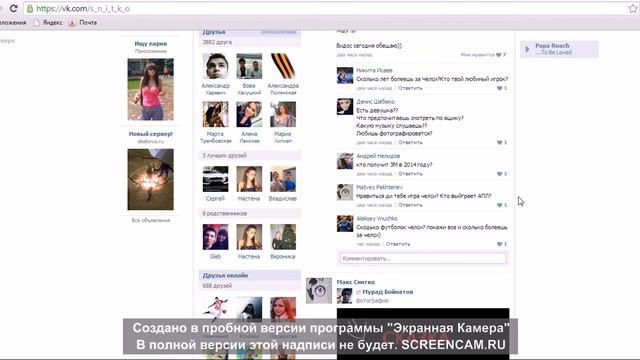This screenshot has height=360, width=640.
Task: Open the Яндекс bookmark
Action: (x=48, y=22)
